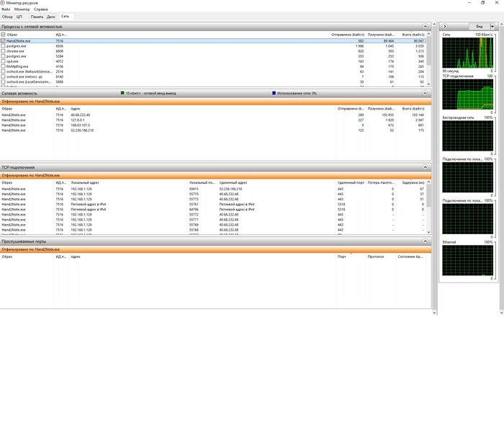Sort network activity by Адрес column
This screenshot has width=504, height=441.
click(76, 109)
